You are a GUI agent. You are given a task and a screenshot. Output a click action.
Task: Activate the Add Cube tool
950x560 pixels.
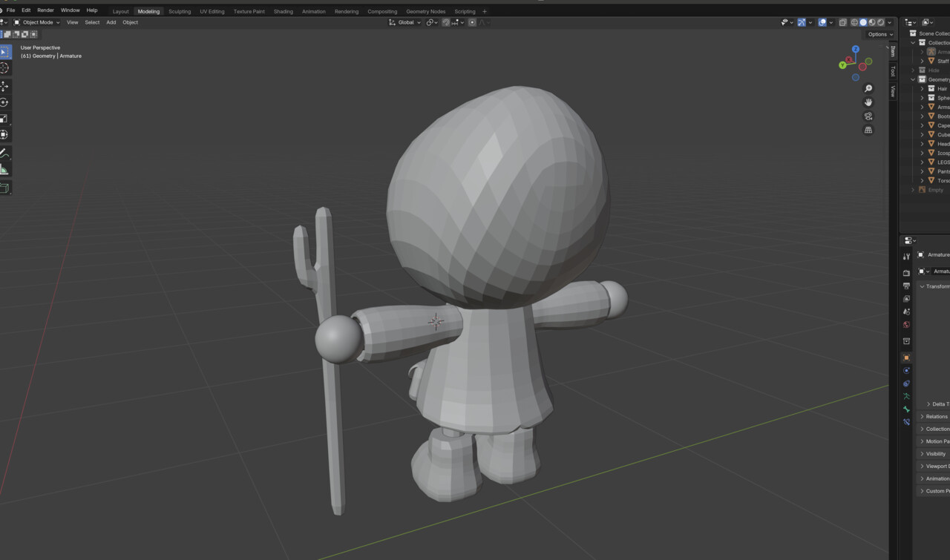4,188
